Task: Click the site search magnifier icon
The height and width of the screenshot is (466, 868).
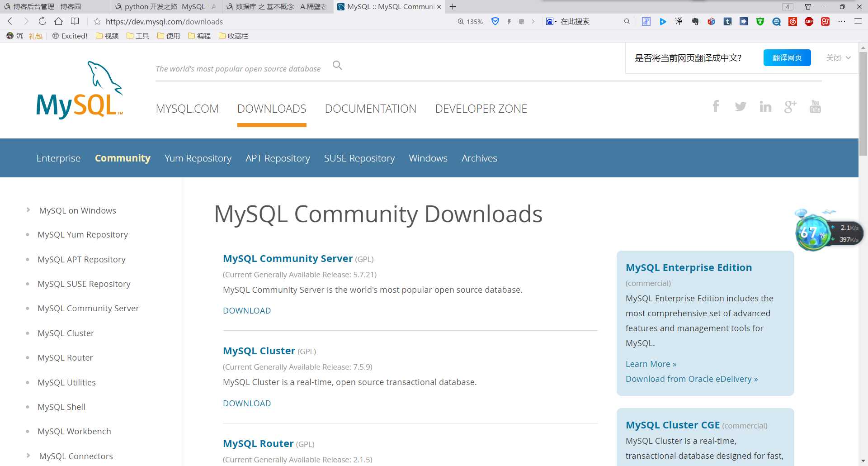Action: [x=337, y=66]
